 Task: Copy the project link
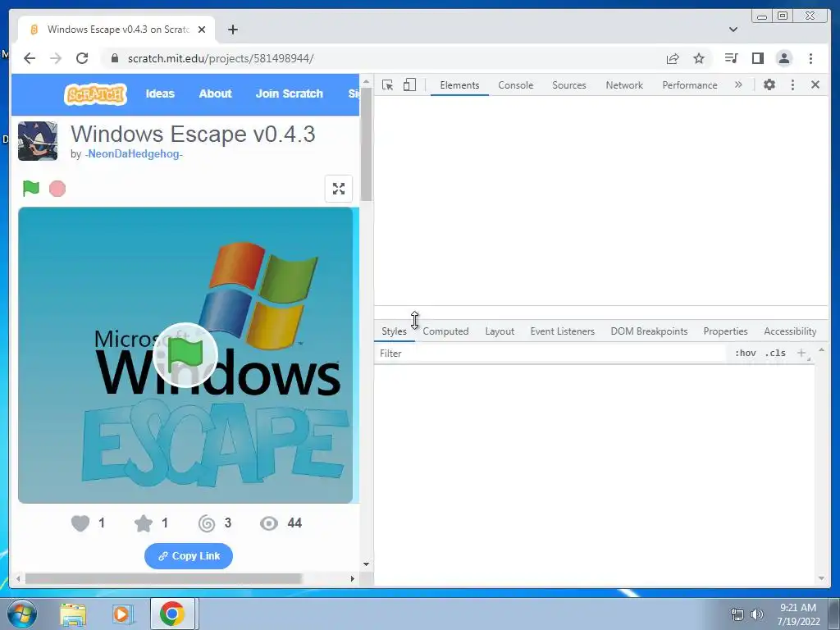tap(189, 556)
